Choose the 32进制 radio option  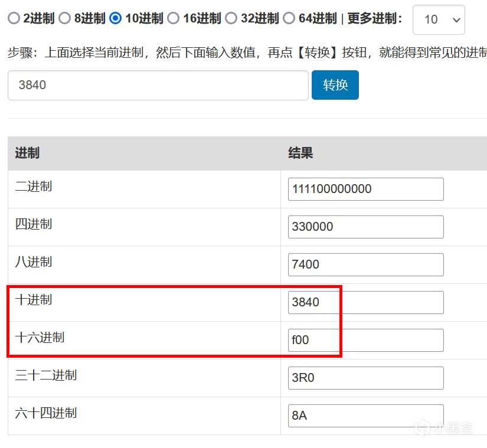click(231, 19)
